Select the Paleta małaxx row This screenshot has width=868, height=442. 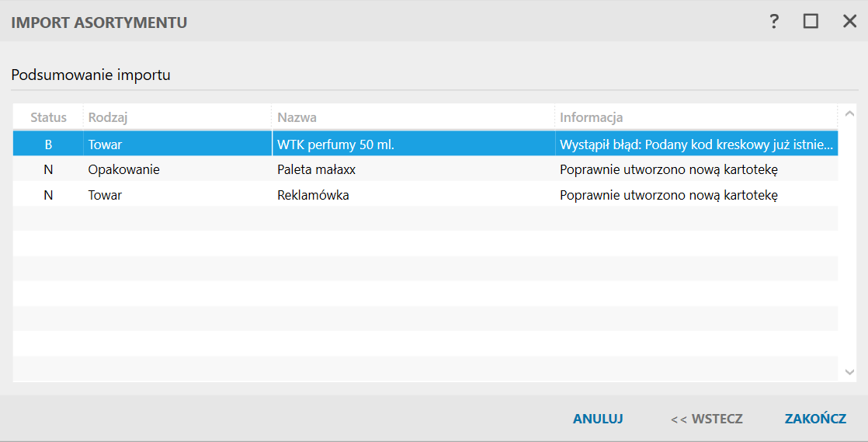316,169
